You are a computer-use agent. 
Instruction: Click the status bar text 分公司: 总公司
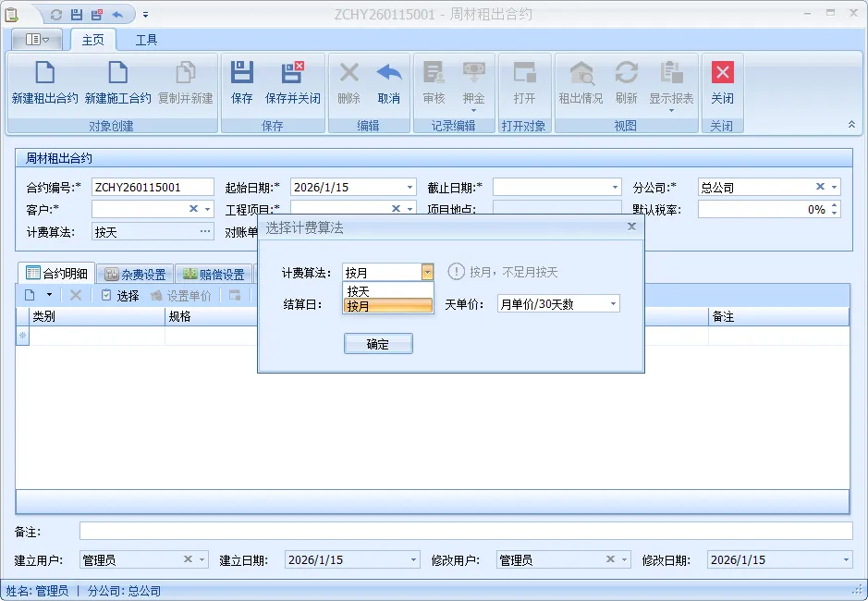click(x=124, y=591)
